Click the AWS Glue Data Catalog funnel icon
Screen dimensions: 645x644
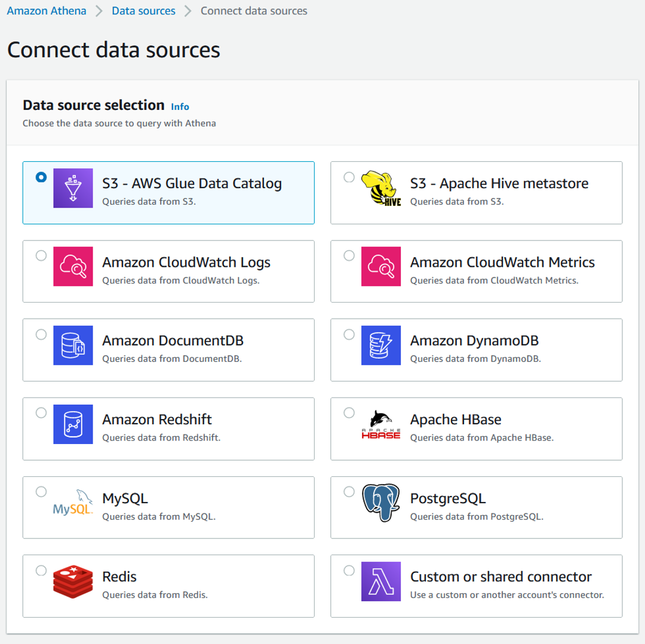[x=73, y=188]
